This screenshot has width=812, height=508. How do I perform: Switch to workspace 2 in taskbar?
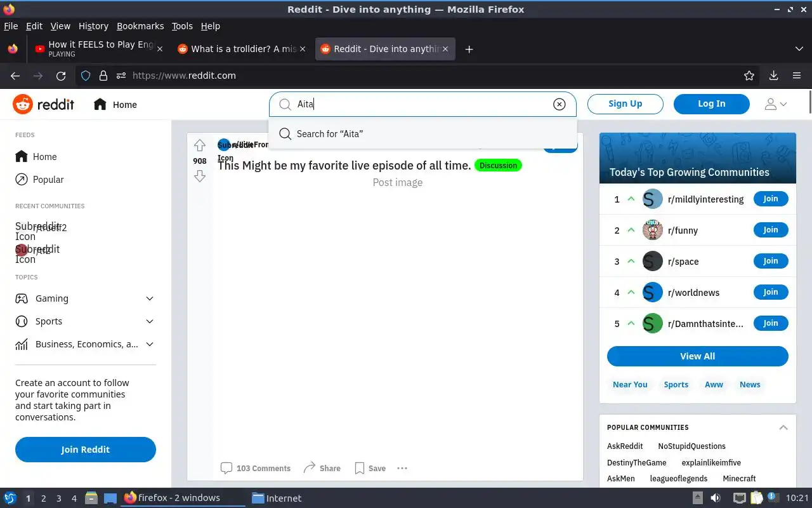[x=43, y=498]
